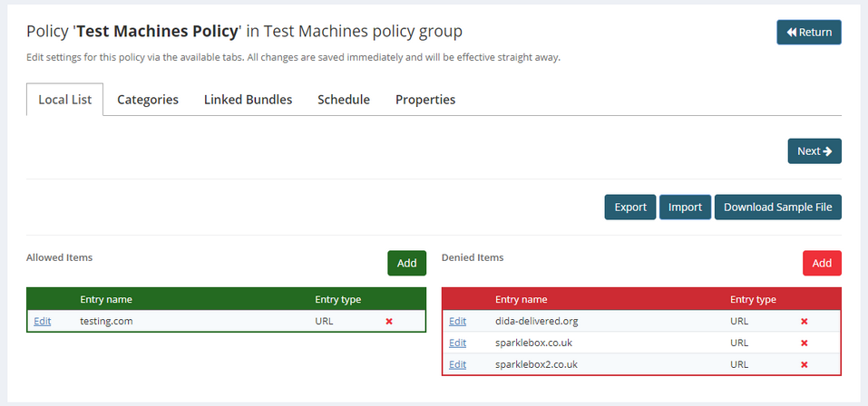Image resolution: width=868 pixels, height=406 pixels.
Task: Add a new denied item
Action: point(821,263)
